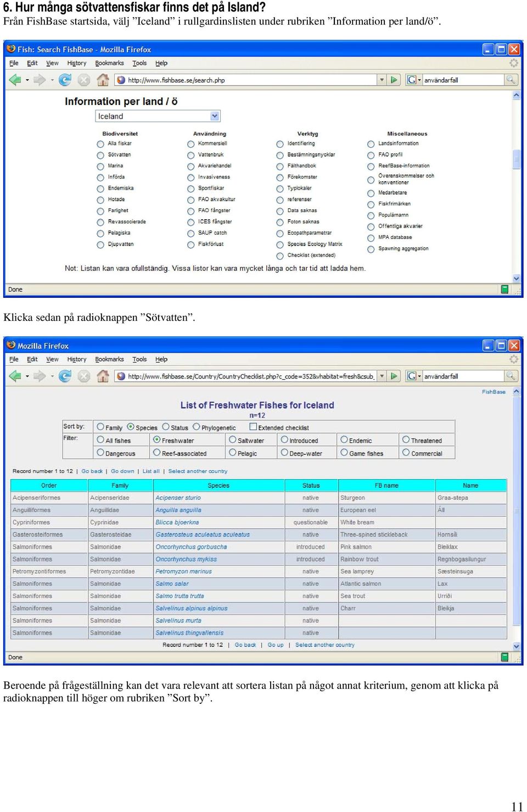Open the forward history arrow in the Search FishBase window
Image resolution: width=527 pixels, height=812 pixels.
click(52, 81)
